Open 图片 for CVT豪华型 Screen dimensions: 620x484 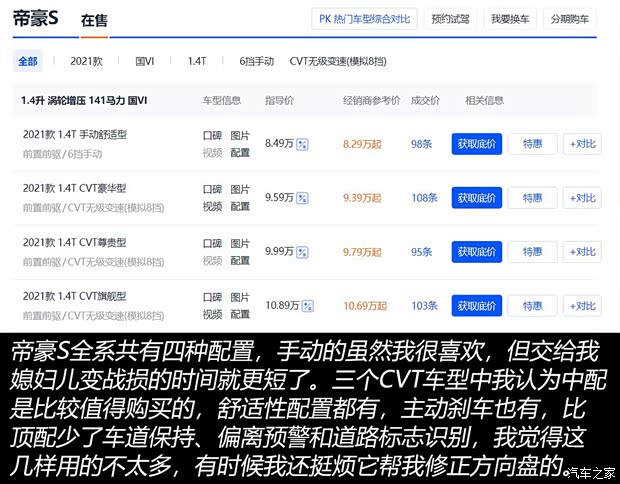240,189
